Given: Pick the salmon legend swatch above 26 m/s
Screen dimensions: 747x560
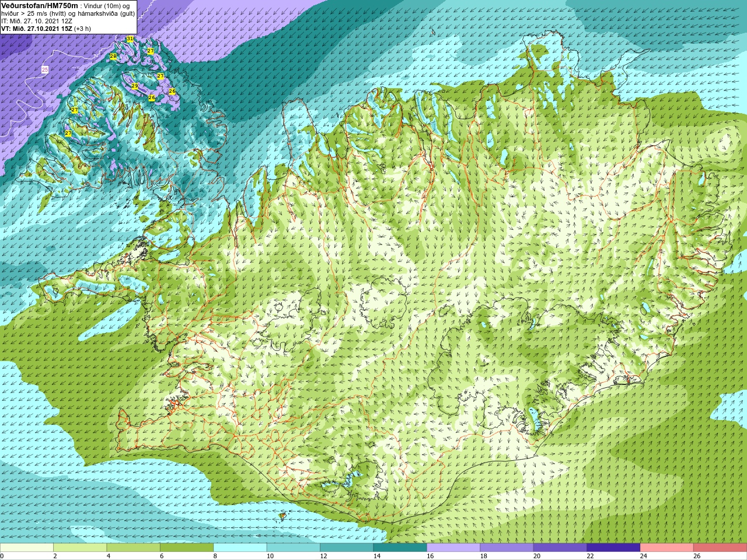Looking at the screenshot, I should coord(720,548).
